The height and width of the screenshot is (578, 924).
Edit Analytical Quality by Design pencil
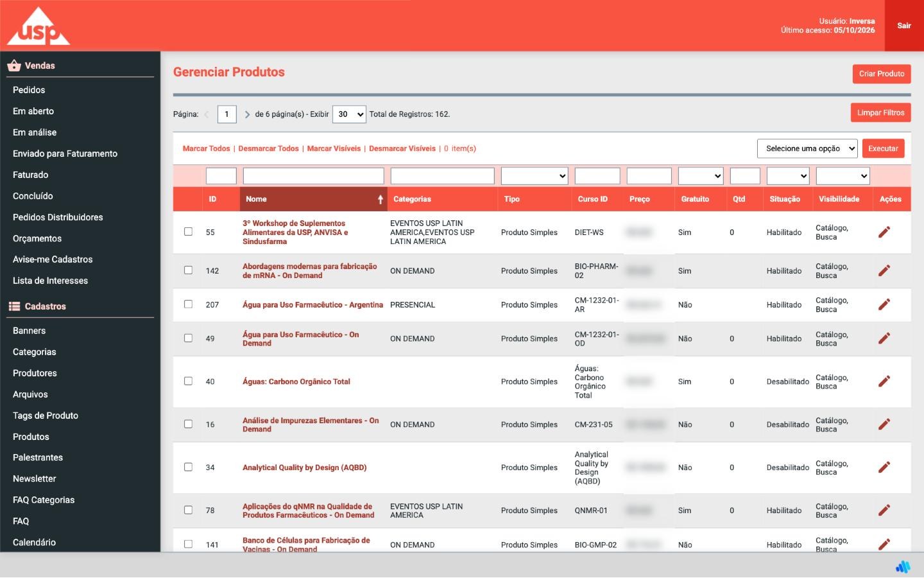tap(884, 468)
